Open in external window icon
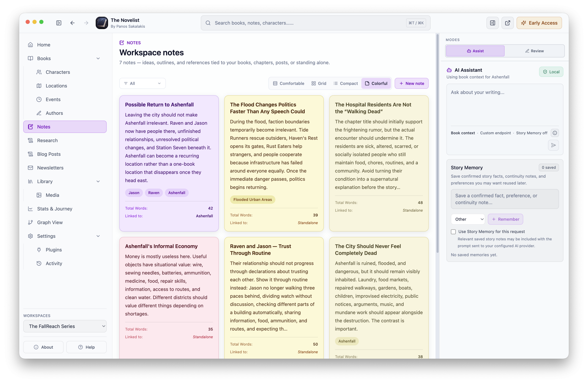The height and width of the screenshot is (384, 588). point(507,23)
